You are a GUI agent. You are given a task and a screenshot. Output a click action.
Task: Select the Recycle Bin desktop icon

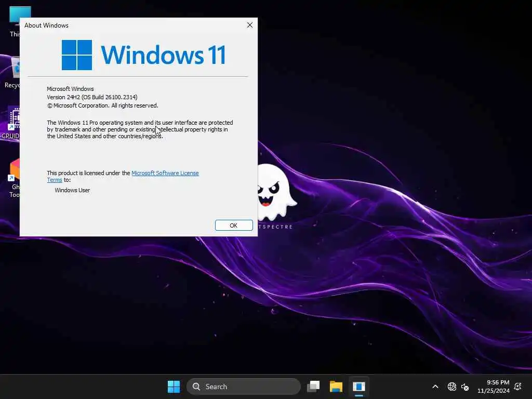(x=13, y=73)
